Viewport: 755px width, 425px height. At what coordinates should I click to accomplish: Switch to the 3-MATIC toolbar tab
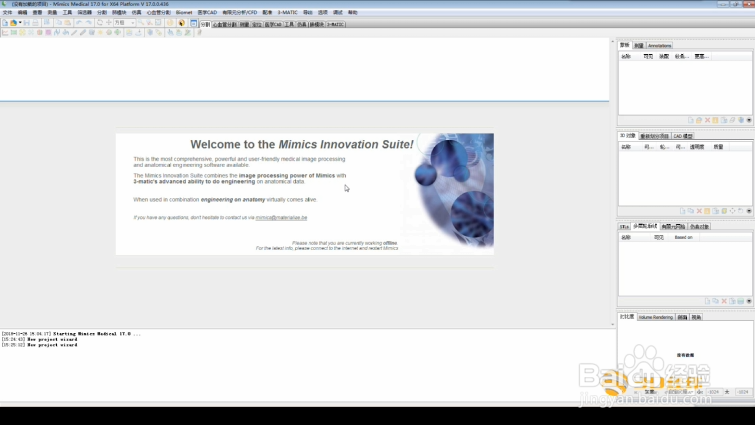coord(336,24)
